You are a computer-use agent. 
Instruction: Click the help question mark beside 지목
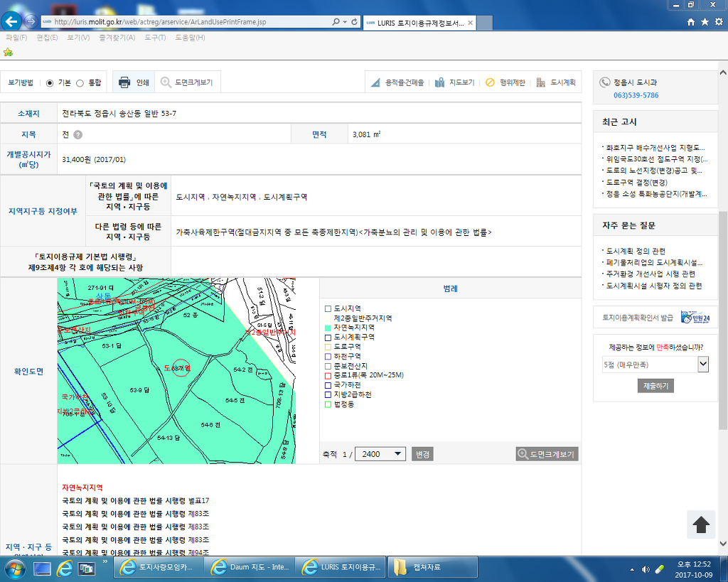[x=78, y=134]
